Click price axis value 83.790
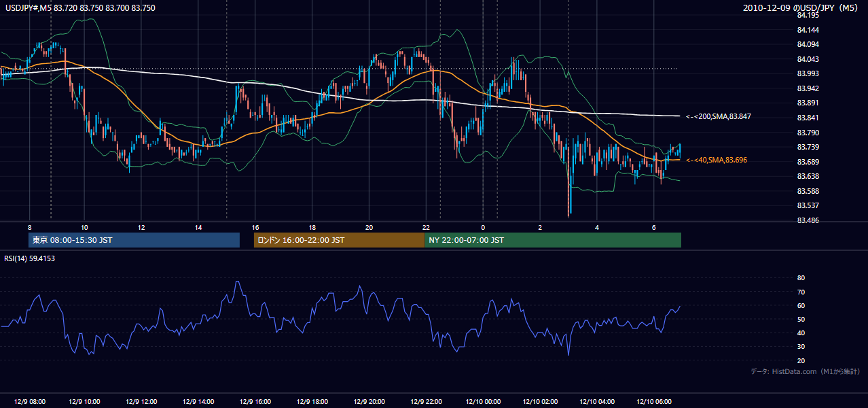 click(808, 132)
